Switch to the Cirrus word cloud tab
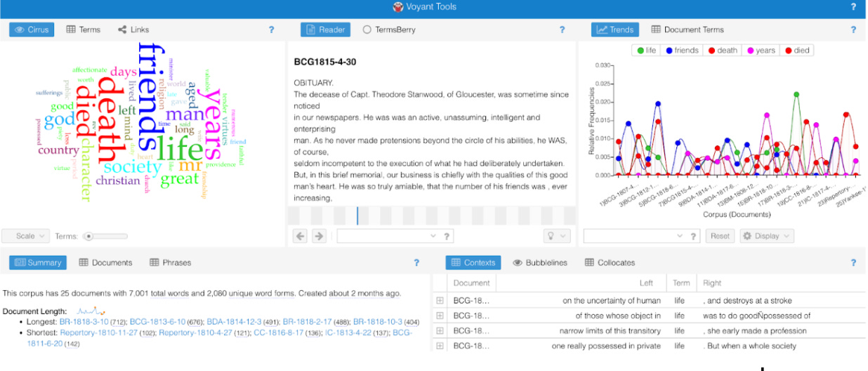868x371 pixels. click(x=32, y=30)
